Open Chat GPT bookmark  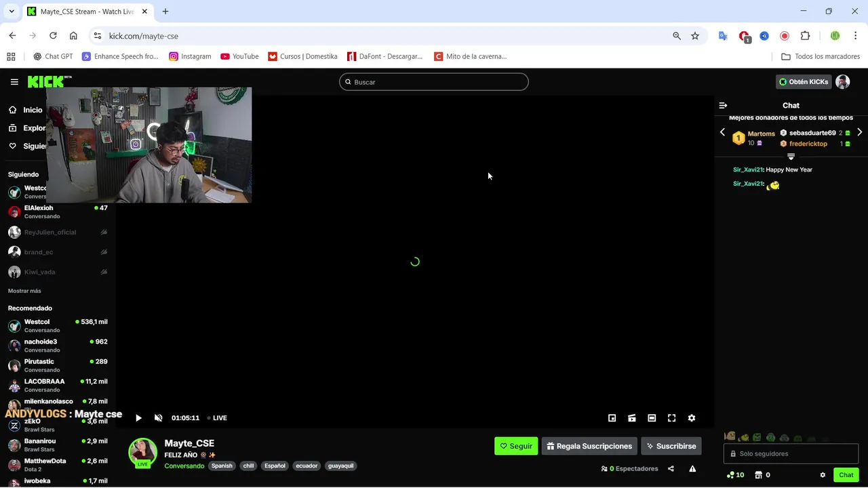pos(53,56)
